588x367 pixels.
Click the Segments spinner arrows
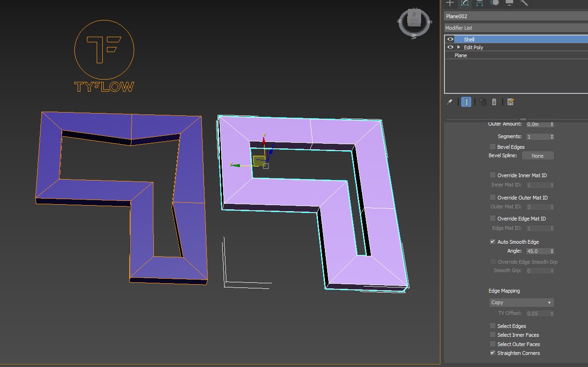[552, 137]
